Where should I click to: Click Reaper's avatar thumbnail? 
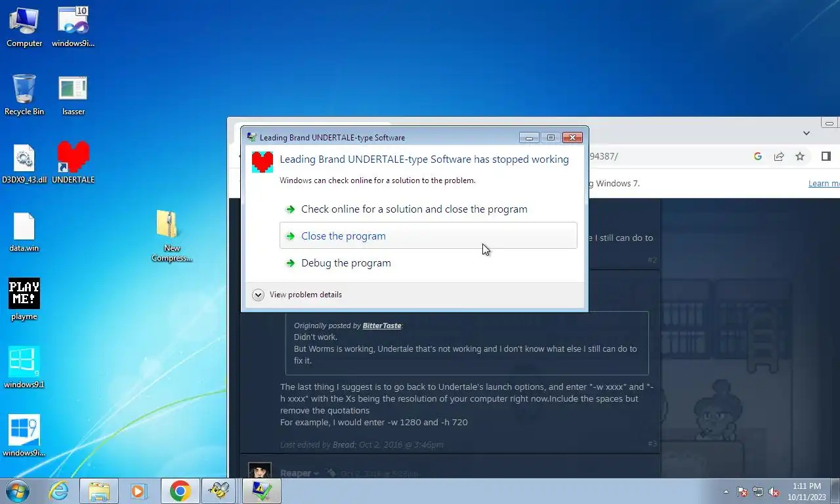pos(260,471)
